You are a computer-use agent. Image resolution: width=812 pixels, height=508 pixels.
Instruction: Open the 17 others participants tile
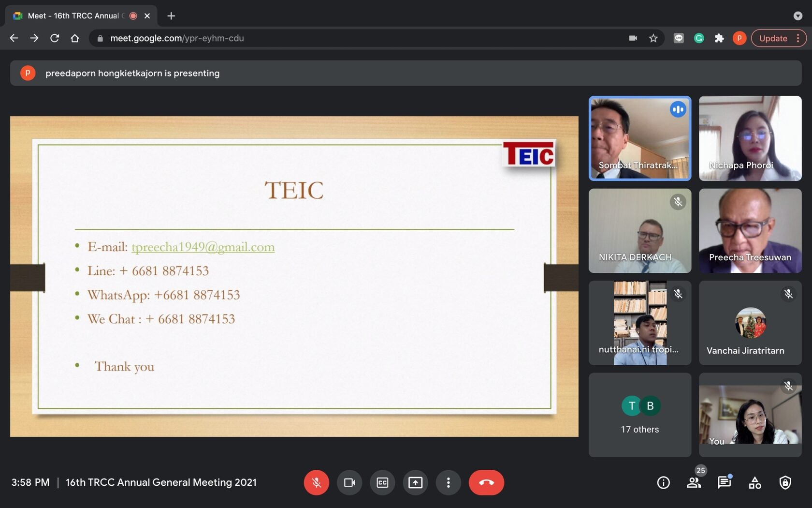tap(640, 415)
